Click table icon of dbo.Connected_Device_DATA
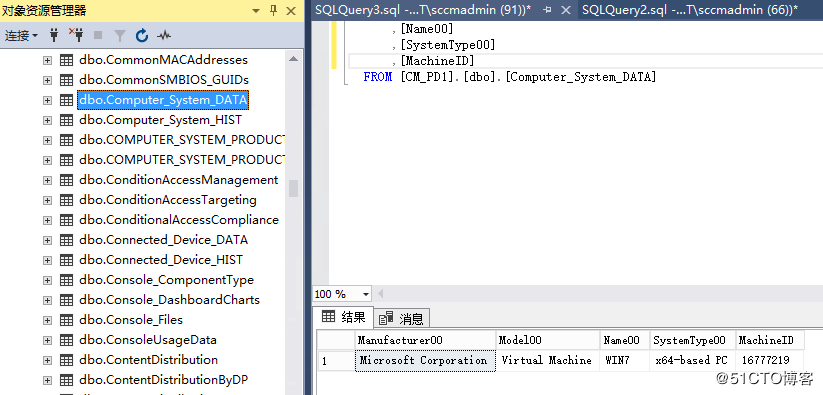This screenshot has height=395, width=823. [x=66, y=240]
